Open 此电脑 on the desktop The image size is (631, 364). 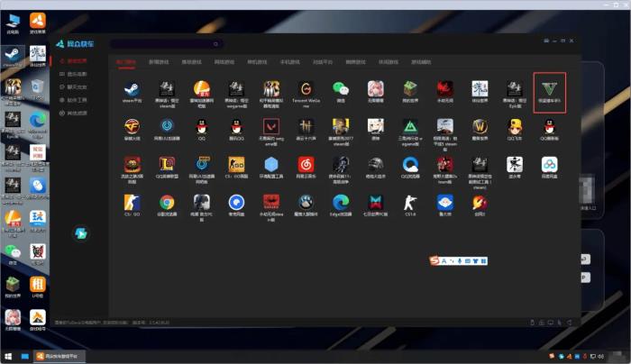tap(13, 23)
